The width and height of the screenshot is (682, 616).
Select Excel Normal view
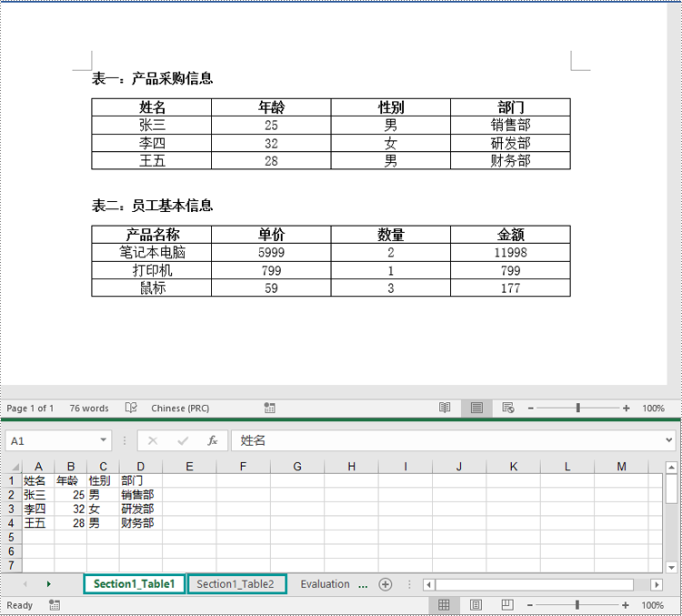tap(444, 605)
